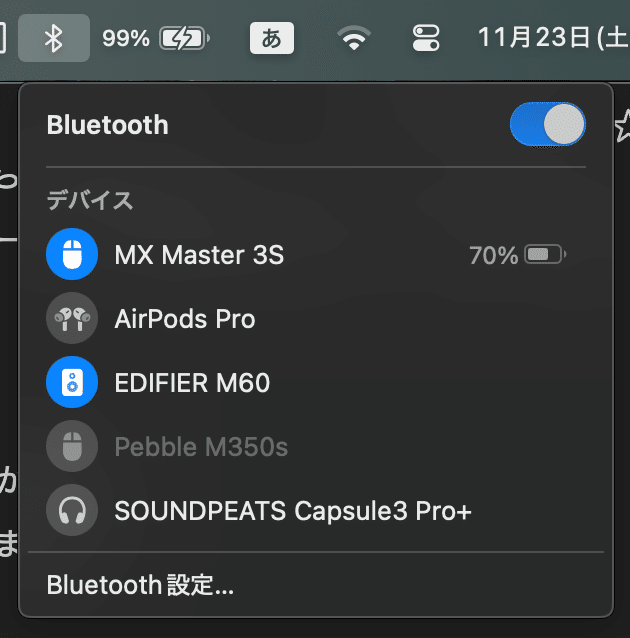Click the MX Master 3S mouse icon
This screenshot has height=638, width=630.
pyautogui.click(x=72, y=254)
